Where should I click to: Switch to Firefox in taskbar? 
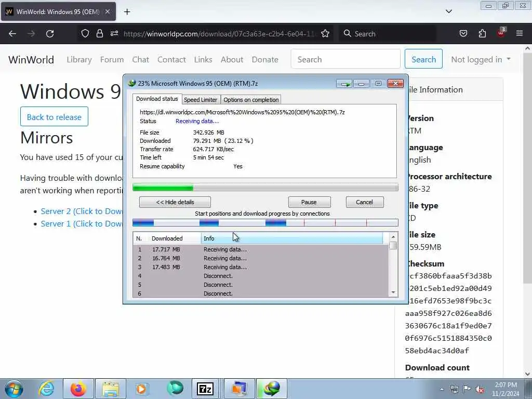point(78,389)
